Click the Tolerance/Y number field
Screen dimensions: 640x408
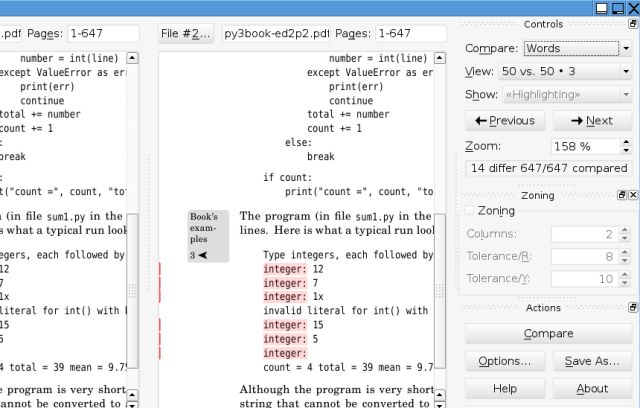click(x=585, y=279)
